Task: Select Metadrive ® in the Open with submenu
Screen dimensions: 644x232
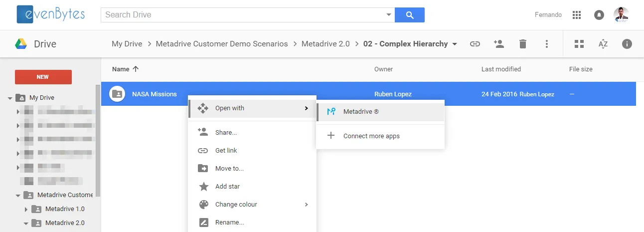Action: coord(380,112)
